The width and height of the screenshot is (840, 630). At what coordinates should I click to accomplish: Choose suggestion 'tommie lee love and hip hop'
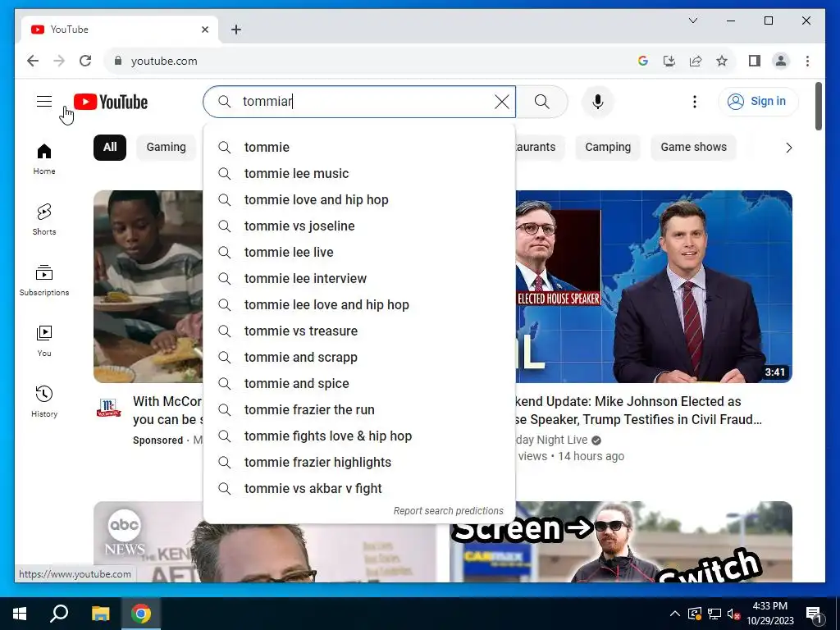[359, 305]
